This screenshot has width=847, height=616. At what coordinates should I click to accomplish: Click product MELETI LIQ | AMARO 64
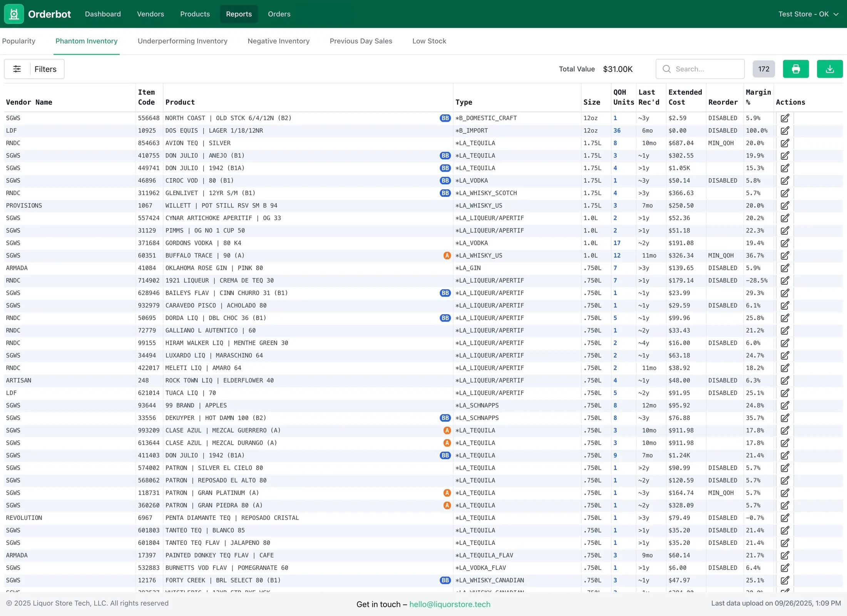tap(203, 368)
